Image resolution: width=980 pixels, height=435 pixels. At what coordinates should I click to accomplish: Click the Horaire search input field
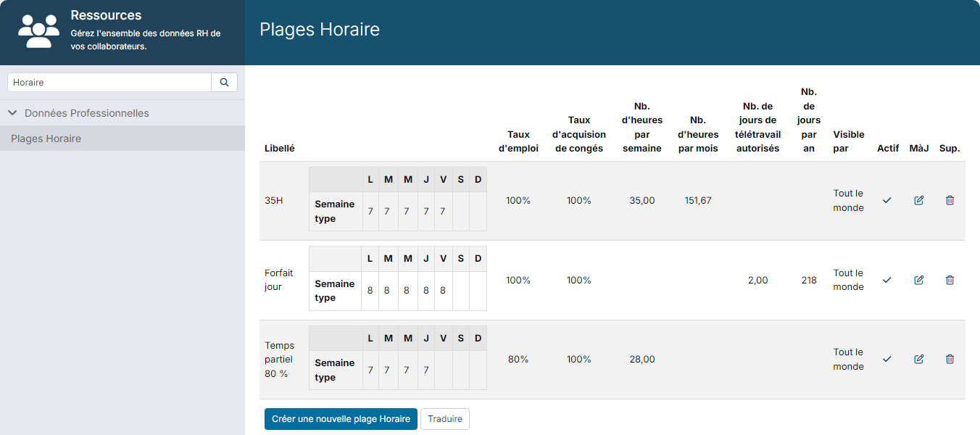pyautogui.click(x=109, y=82)
